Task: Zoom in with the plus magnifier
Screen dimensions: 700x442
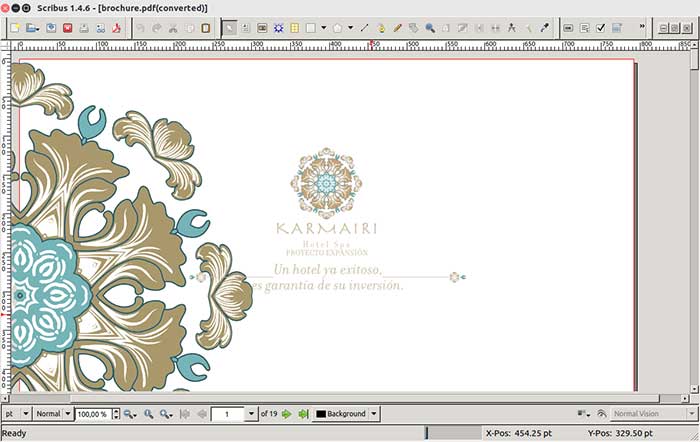Action: tap(167, 414)
